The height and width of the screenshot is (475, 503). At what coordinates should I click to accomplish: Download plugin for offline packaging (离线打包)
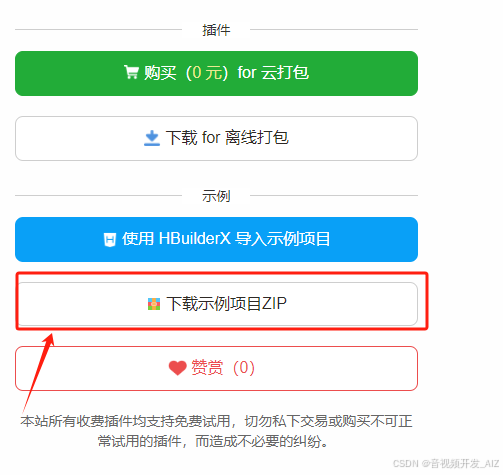click(216, 138)
